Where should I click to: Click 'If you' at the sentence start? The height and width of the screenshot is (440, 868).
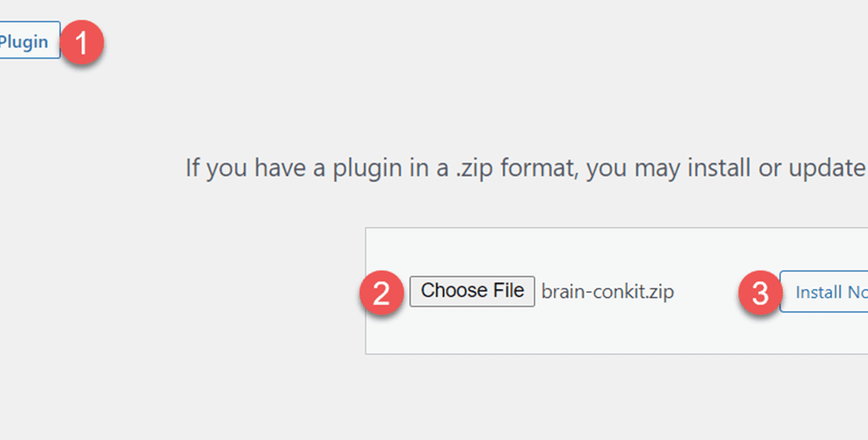coord(216,169)
